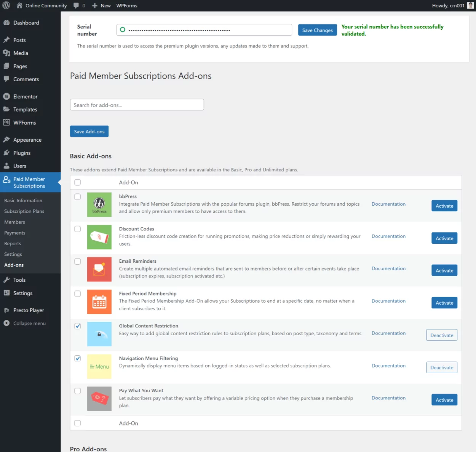Click the Media library icon
476x452 pixels.
pyautogui.click(x=6, y=53)
